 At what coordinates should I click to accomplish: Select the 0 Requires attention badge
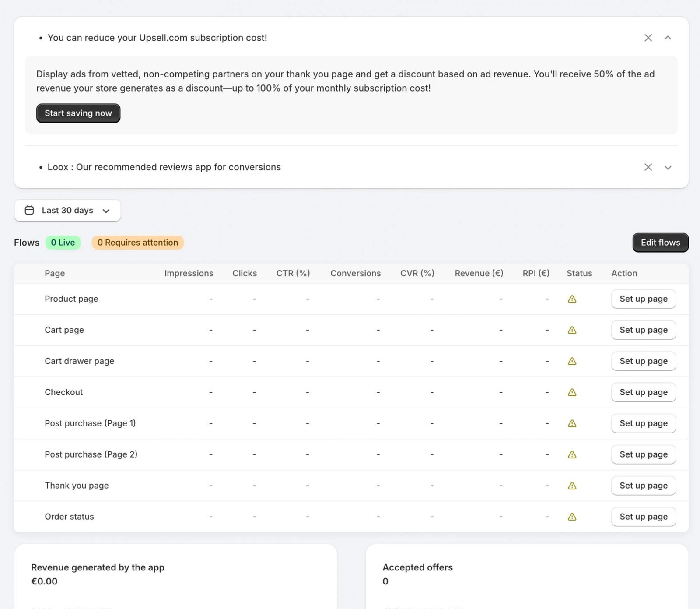[x=137, y=243]
